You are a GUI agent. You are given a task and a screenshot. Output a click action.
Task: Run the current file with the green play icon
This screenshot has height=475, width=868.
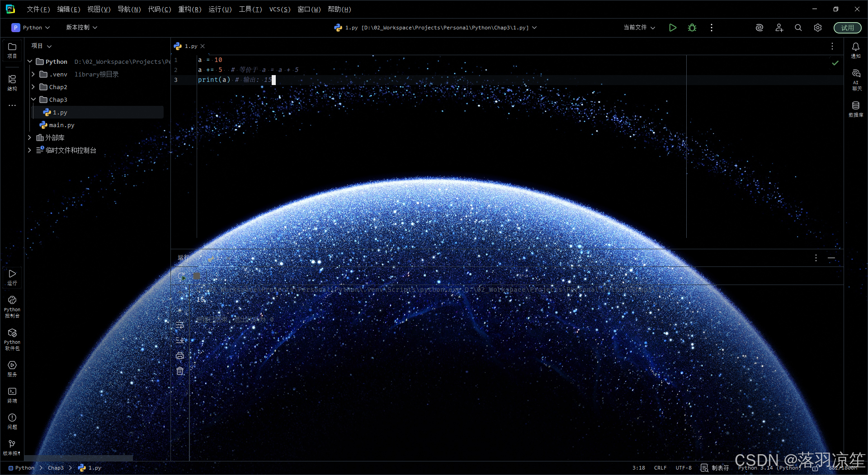coord(673,28)
